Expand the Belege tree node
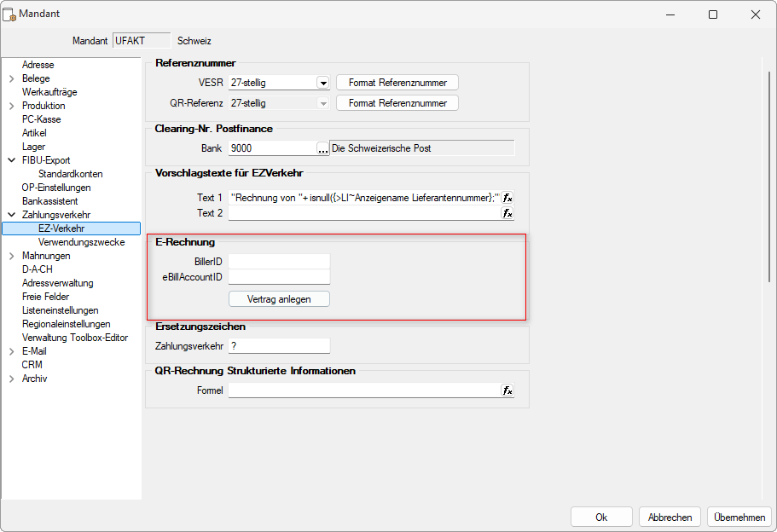The height and width of the screenshot is (532, 777). click(11, 78)
